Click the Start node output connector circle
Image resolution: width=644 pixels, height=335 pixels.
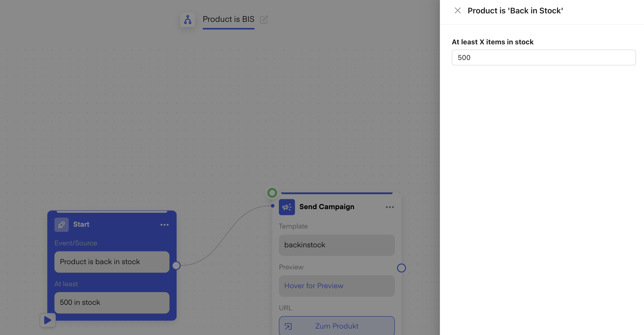point(176,265)
